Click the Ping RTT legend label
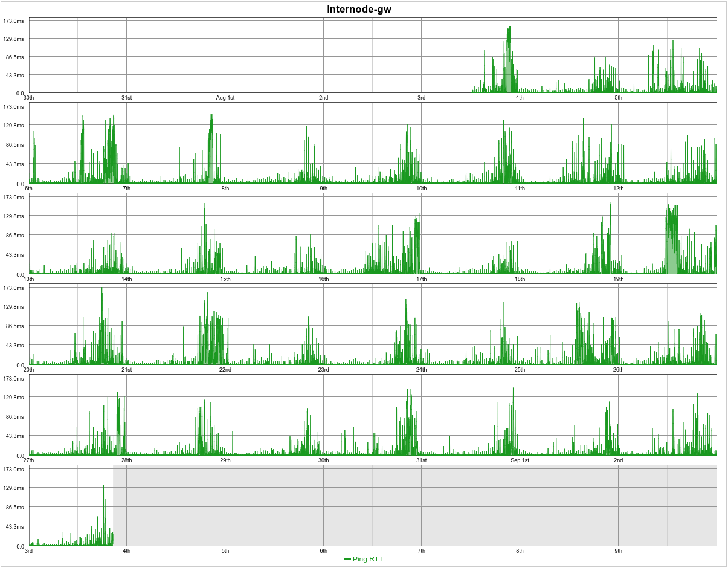Screen dimensions: 728x568 367,559
